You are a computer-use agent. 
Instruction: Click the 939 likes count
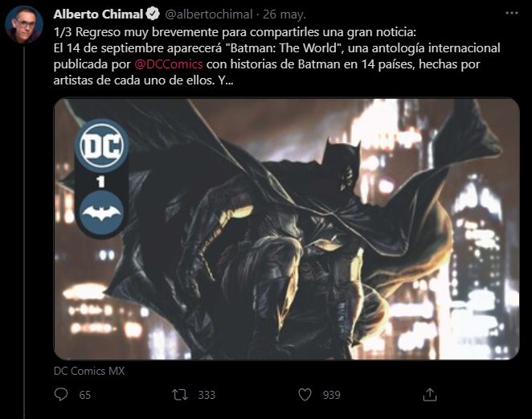pos(331,395)
